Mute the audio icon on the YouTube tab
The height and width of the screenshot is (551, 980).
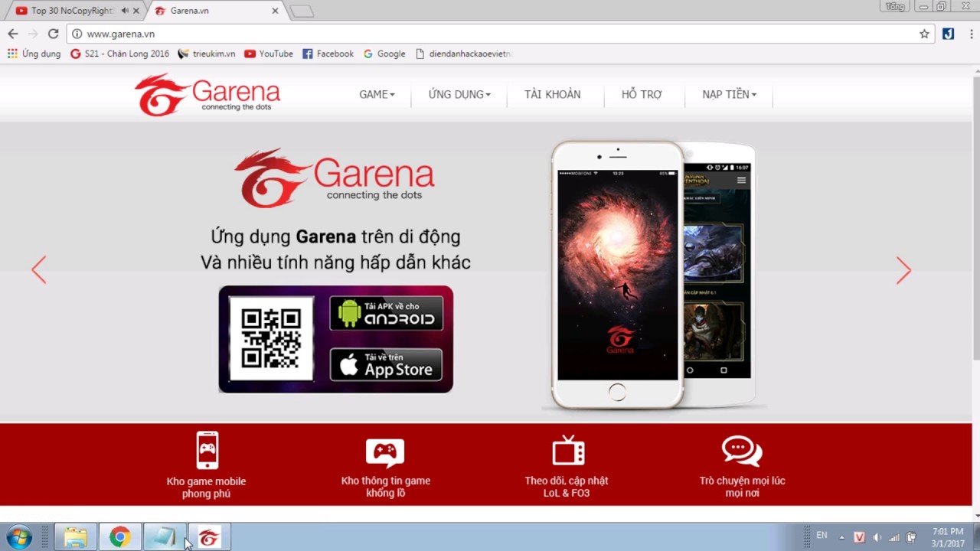[125, 11]
